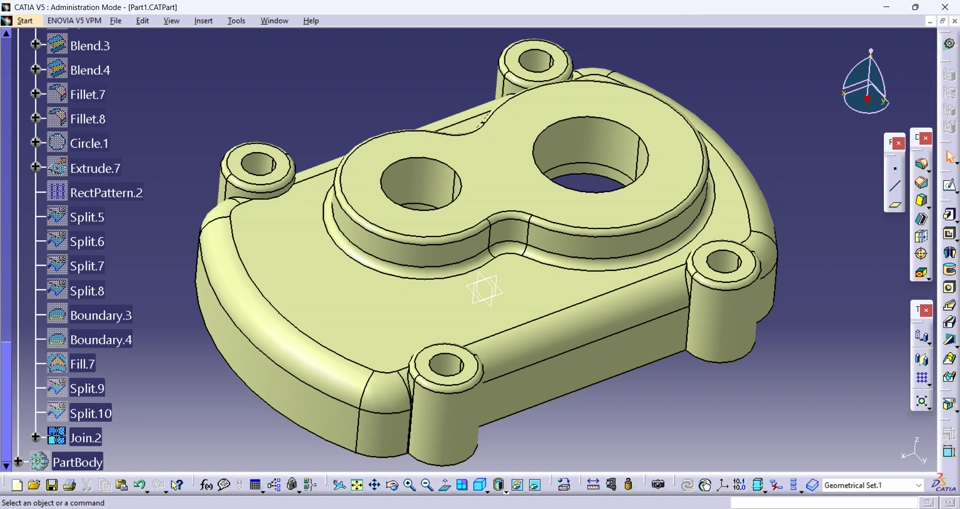Click the Normal View icon

click(444, 485)
